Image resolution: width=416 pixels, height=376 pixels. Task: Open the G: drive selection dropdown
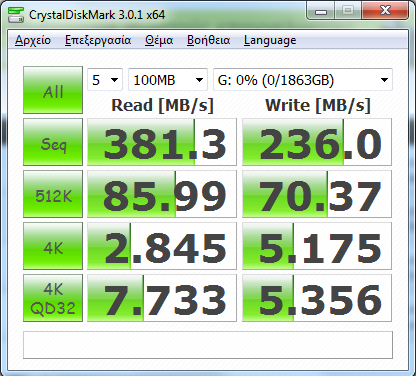click(303, 80)
